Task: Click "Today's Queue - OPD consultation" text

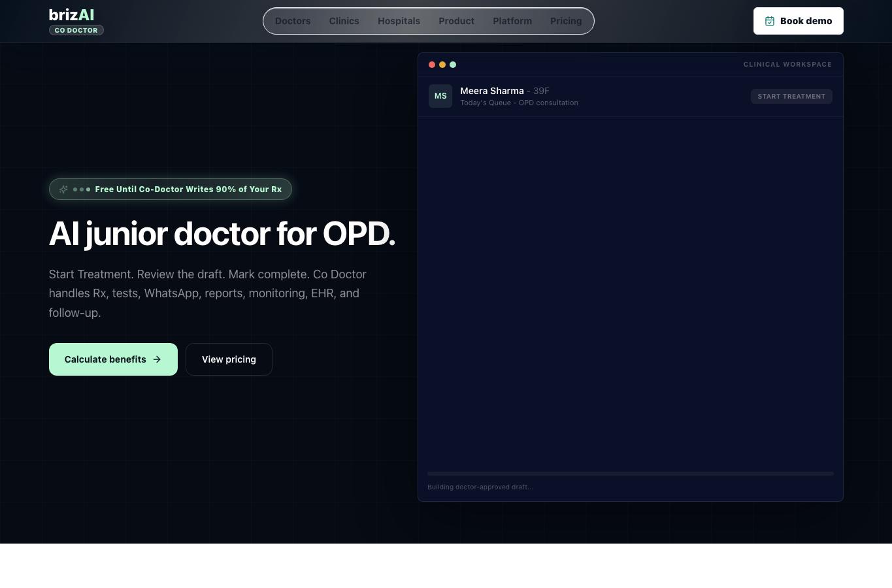Action: (x=519, y=103)
